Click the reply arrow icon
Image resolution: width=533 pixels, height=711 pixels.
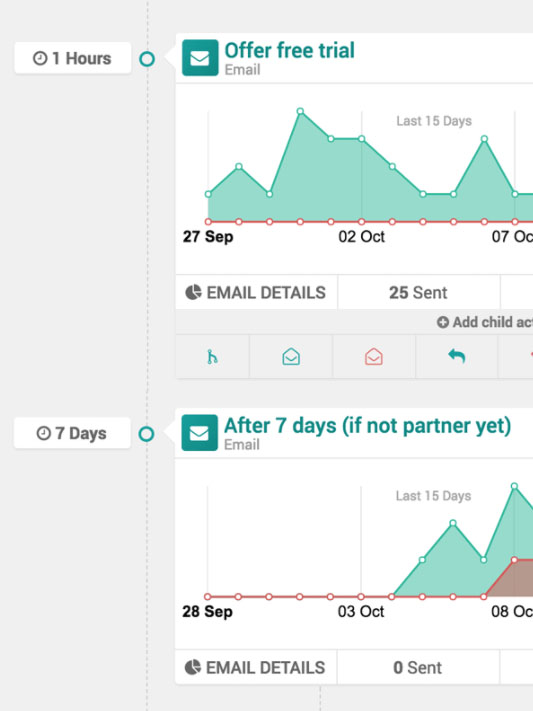tap(456, 356)
